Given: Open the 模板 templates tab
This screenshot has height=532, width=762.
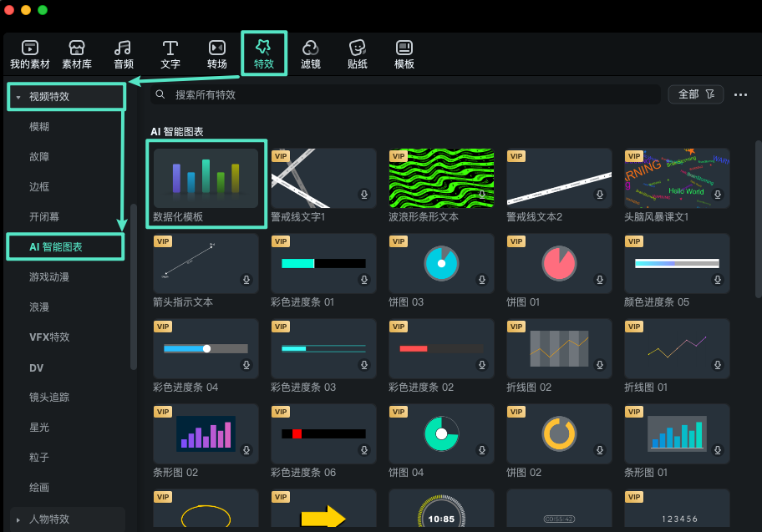Looking at the screenshot, I should pyautogui.click(x=404, y=54).
